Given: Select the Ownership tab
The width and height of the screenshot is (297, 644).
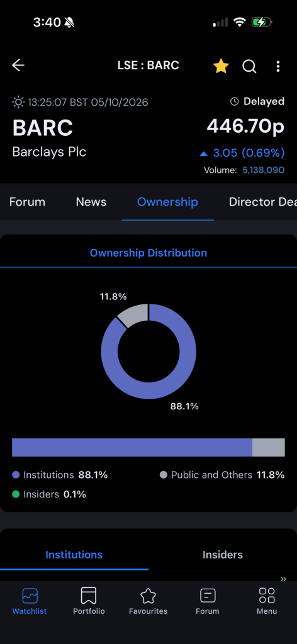Looking at the screenshot, I should click(x=167, y=202).
